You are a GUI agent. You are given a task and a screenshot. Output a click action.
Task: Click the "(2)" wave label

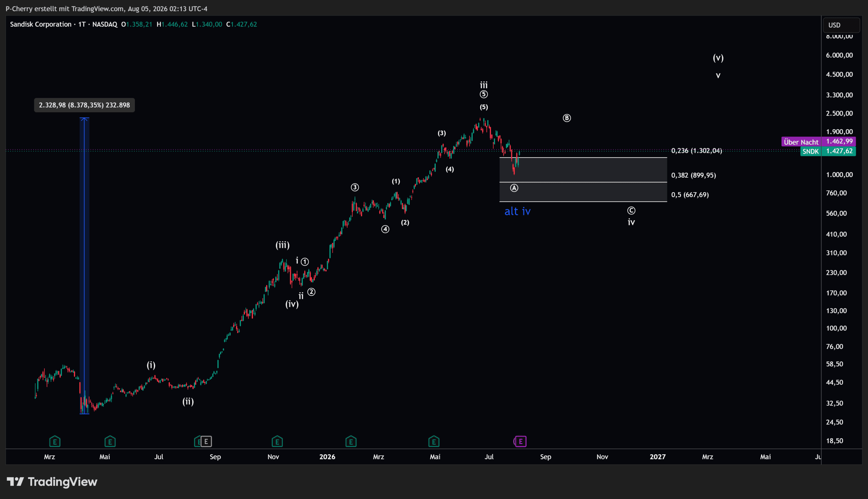(405, 223)
